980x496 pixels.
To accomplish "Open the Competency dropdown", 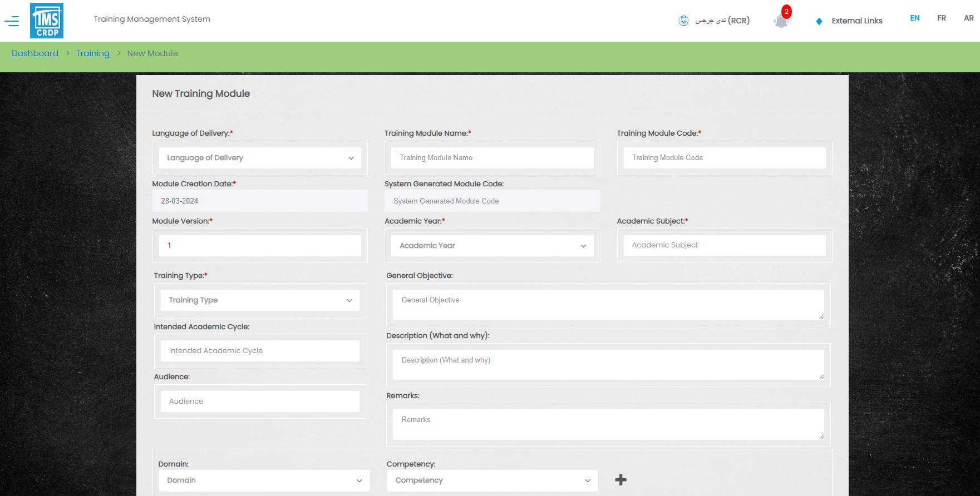I will (x=492, y=480).
